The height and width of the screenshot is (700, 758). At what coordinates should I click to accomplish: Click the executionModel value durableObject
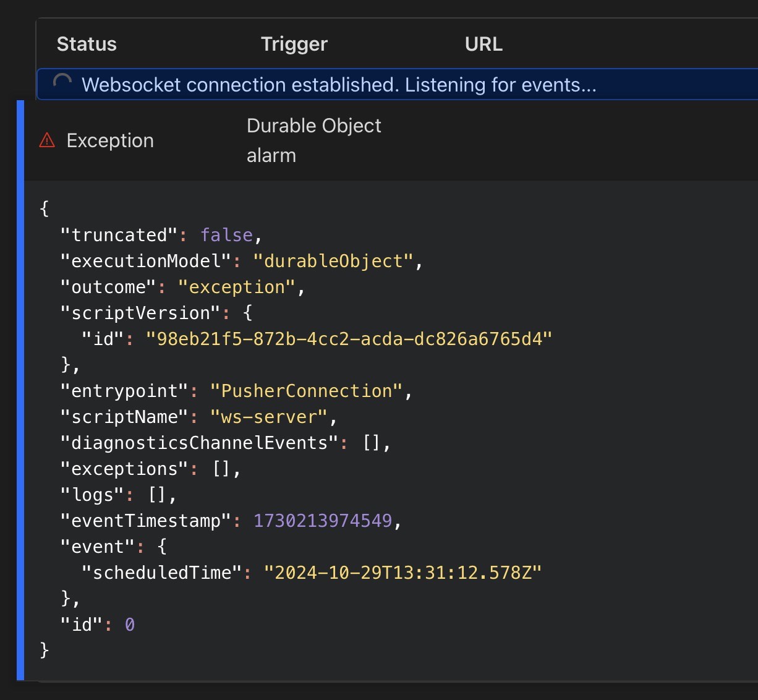[x=333, y=261]
